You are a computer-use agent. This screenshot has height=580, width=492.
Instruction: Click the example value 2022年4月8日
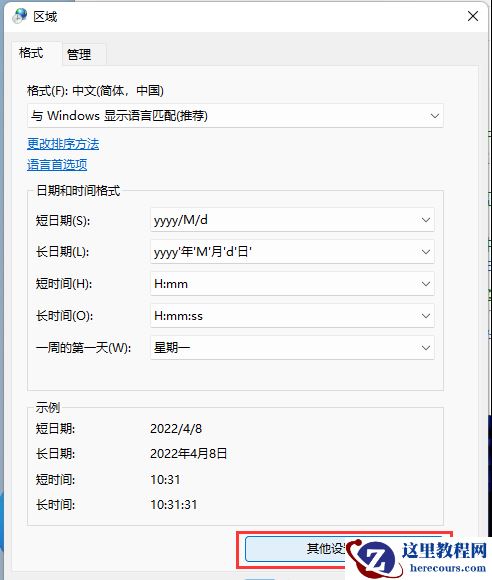[189, 454]
